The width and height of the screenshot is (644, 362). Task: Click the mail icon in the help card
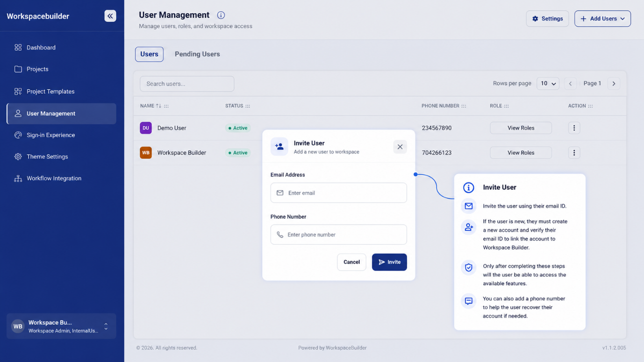[469, 206]
